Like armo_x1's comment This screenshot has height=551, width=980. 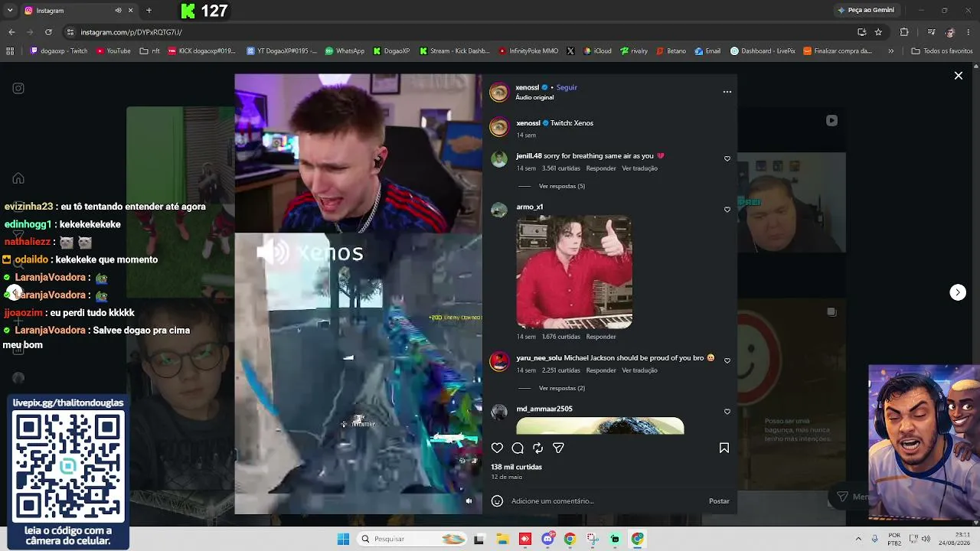(x=727, y=209)
